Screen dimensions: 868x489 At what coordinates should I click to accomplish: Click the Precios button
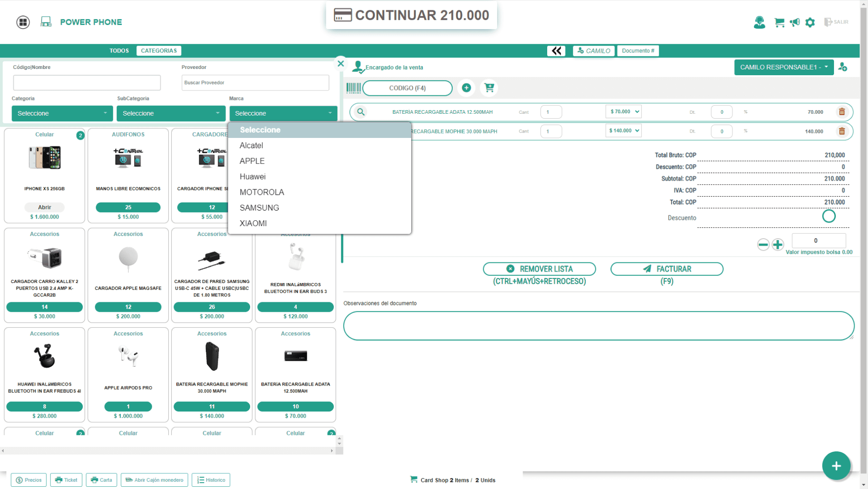(29, 480)
